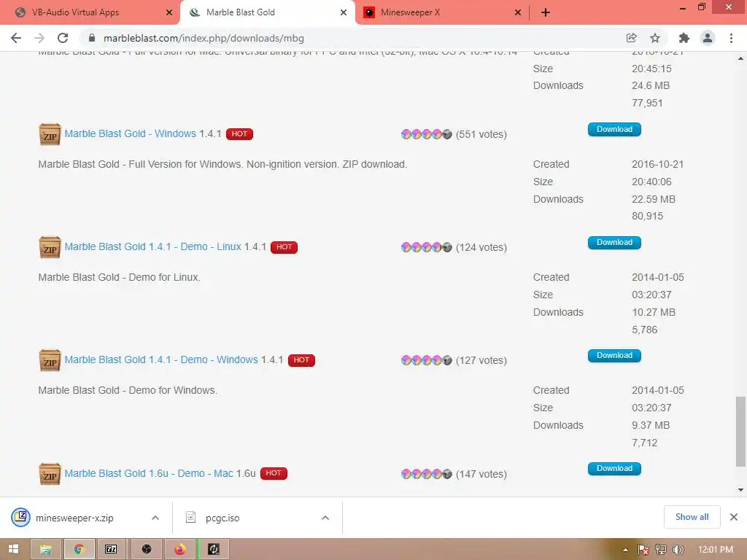Download Marble Blast Gold - Windows full version
The image size is (747, 560).
click(x=614, y=130)
